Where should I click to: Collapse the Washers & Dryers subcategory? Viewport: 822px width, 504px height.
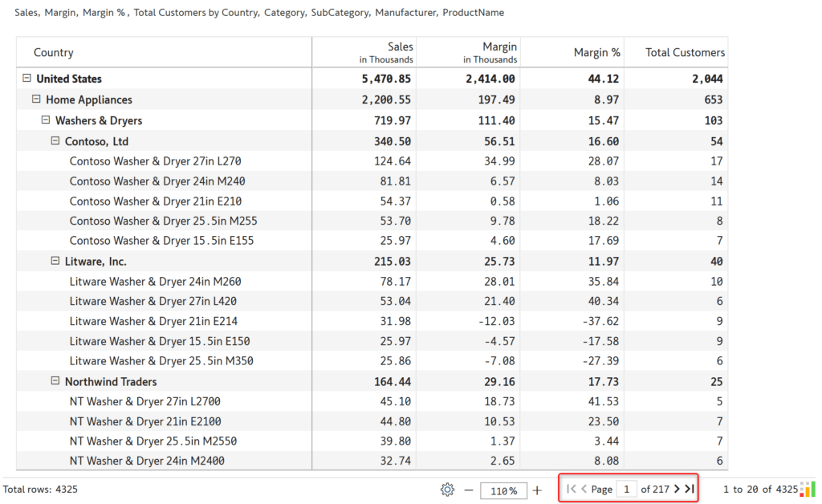pyautogui.click(x=45, y=120)
